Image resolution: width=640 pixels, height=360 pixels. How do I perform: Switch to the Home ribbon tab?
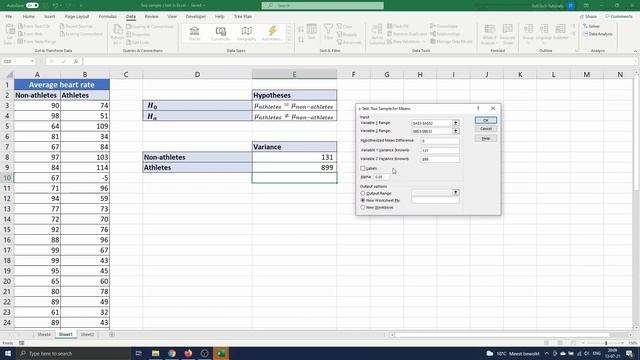[29, 16]
